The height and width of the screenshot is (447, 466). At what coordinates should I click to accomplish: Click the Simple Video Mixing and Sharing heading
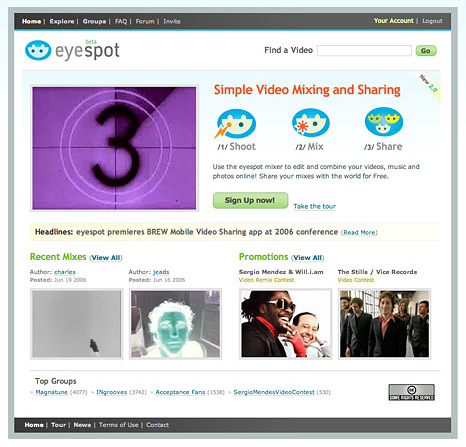pyautogui.click(x=307, y=90)
